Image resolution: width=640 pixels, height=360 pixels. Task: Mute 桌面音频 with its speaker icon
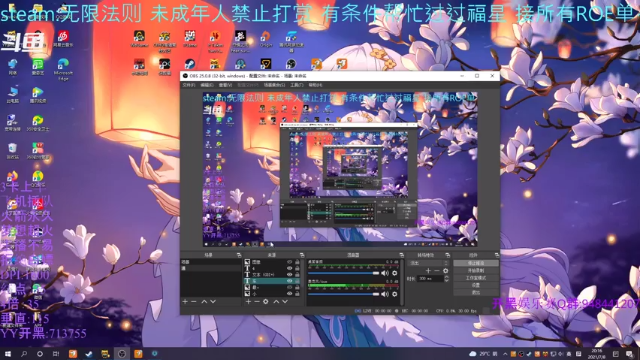coord(385,273)
